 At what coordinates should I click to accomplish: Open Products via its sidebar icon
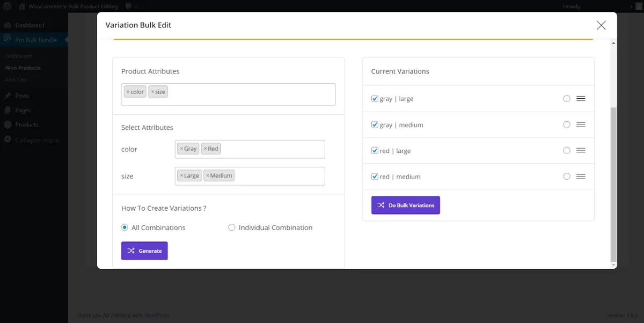coord(8,124)
